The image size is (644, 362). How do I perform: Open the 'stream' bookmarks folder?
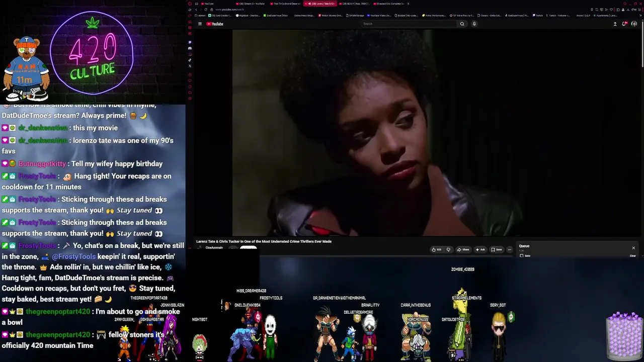[x=200, y=16]
